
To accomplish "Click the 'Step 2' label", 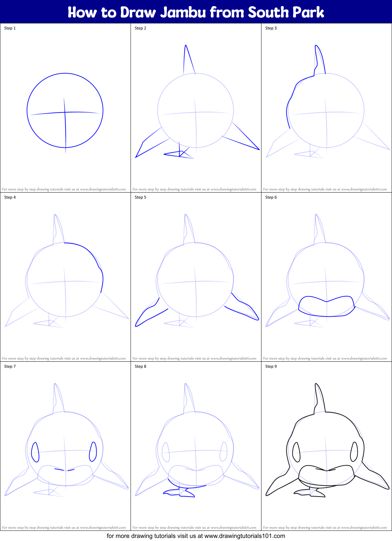I will (x=140, y=28).
